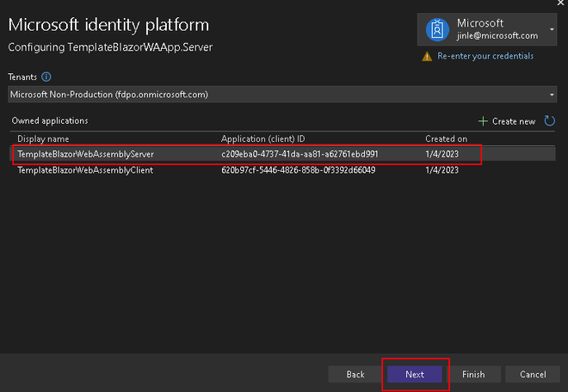Open the Tenants dropdown

tap(282, 95)
